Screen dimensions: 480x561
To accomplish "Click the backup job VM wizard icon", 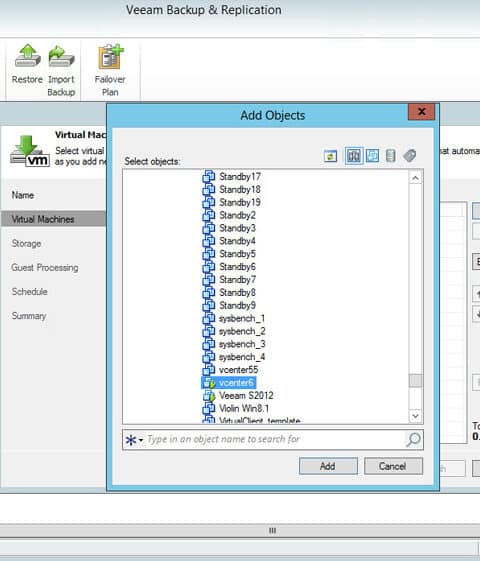I will (x=30, y=151).
